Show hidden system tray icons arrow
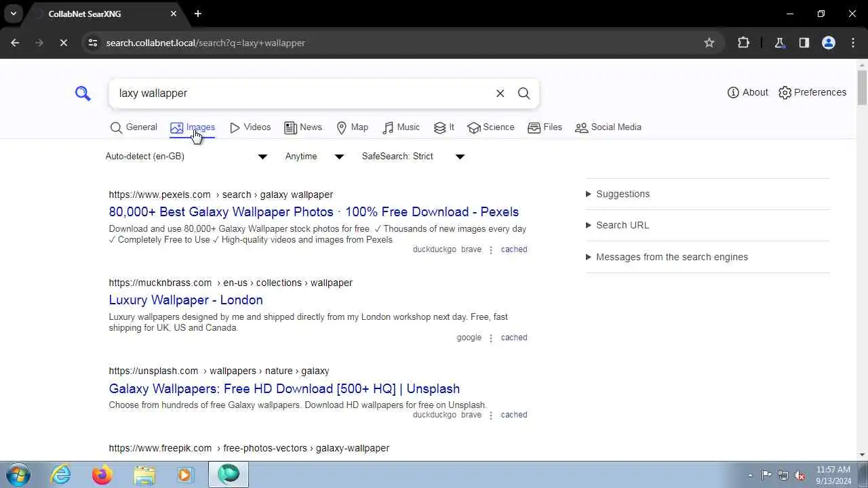This screenshot has height=488, width=868. 750,475
